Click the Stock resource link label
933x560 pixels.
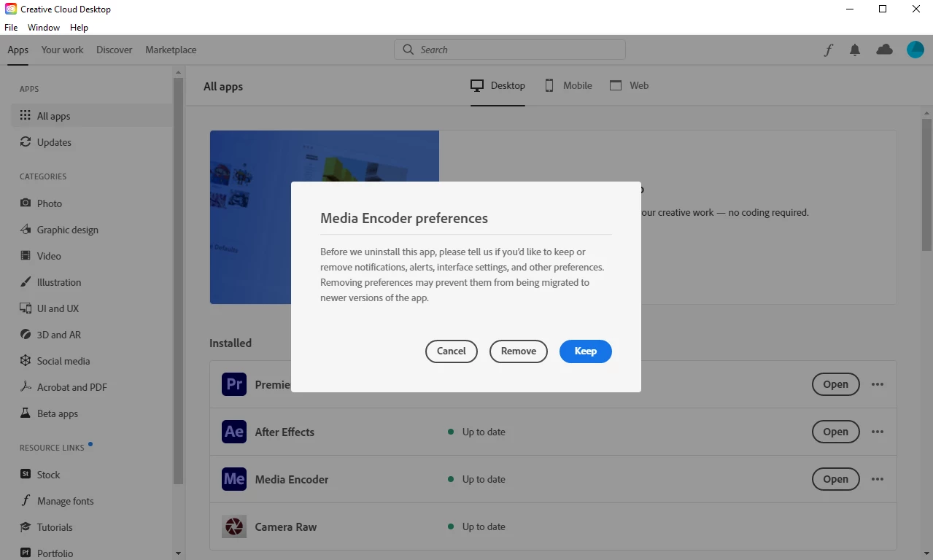[x=49, y=475]
